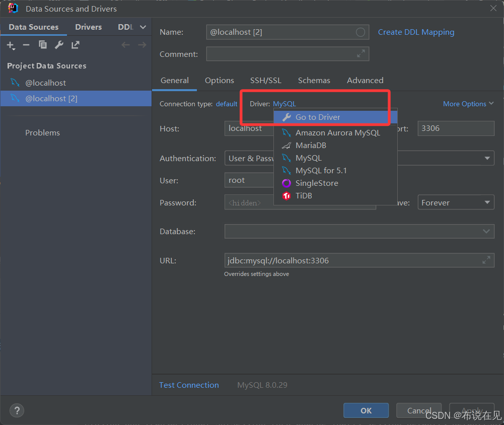Click the URL field with jdbc string
This screenshot has height=425, width=504.
pos(359,260)
